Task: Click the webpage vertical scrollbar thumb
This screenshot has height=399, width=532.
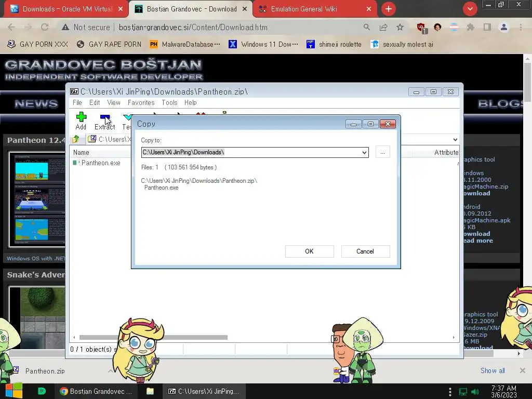Action: point(527,82)
